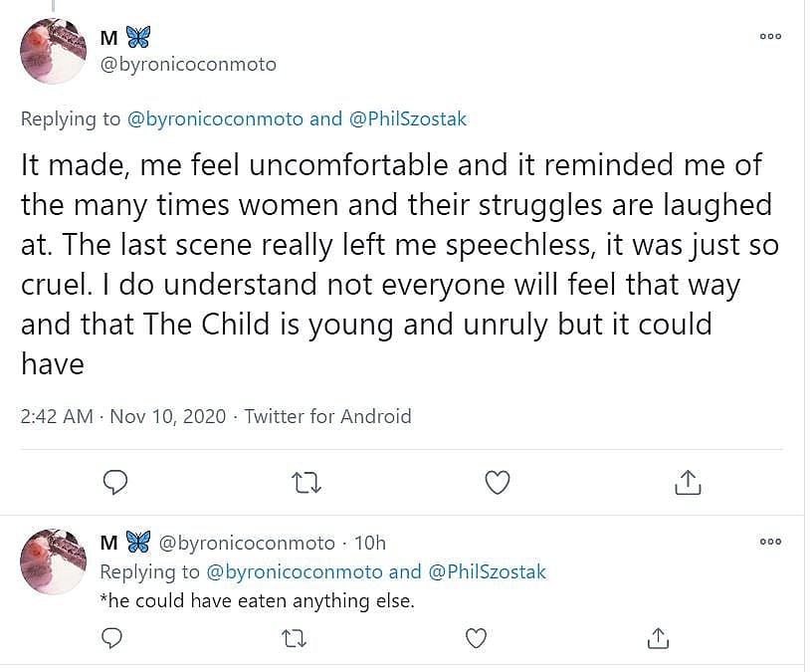Screen dimensions: 811x672
Task: Share the "eaten anything else" tweet
Action: pyautogui.click(x=658, y=637)
